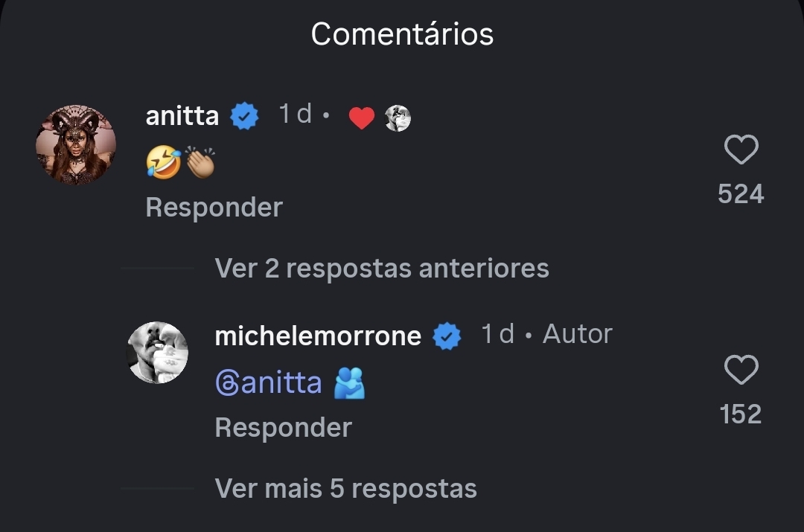Click the anitta username
804x532 pixels.
182,115
